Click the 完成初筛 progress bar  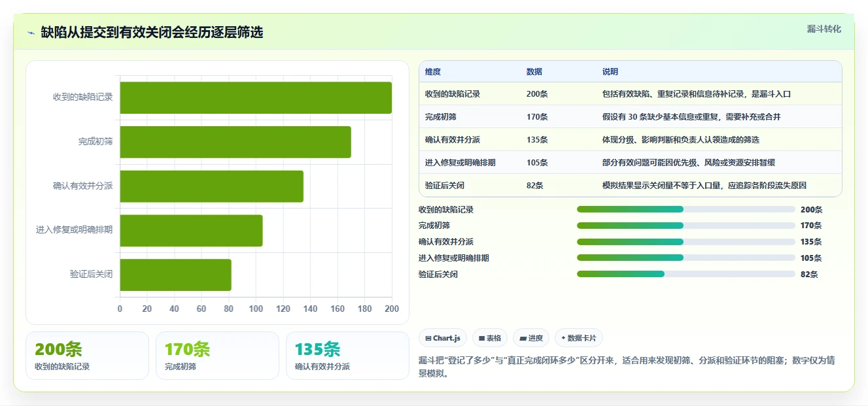tap(686, 226)
